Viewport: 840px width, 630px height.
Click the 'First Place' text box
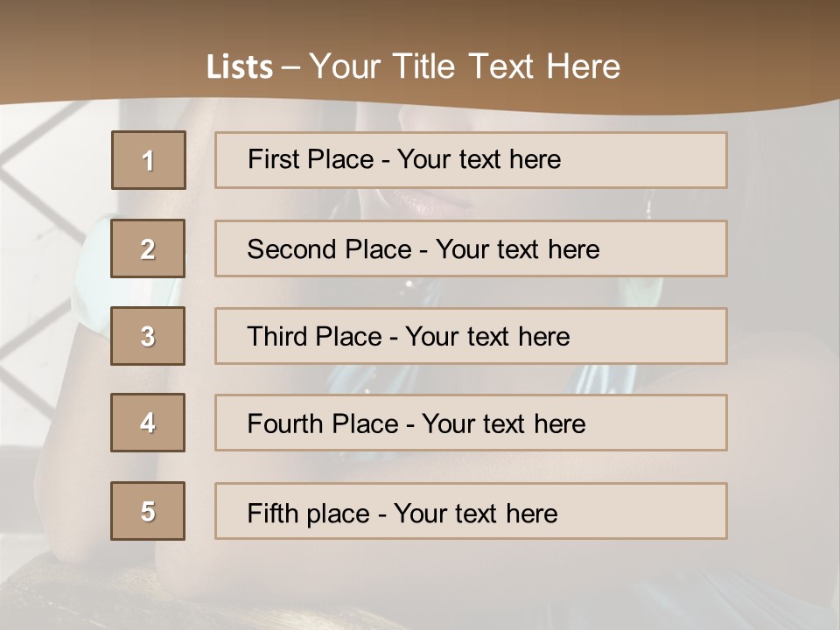pyautogui.click(x=471, y=160)
